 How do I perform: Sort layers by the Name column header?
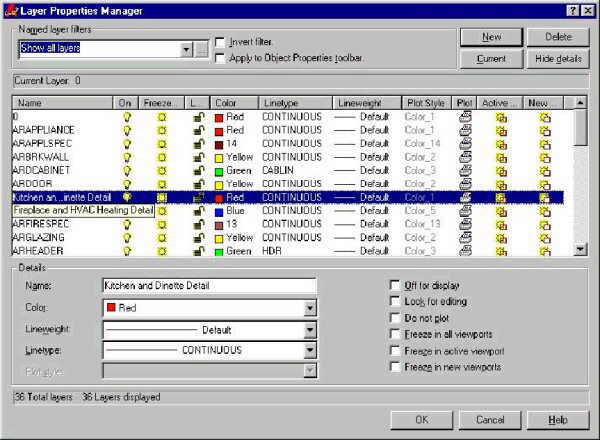(62, 103)
